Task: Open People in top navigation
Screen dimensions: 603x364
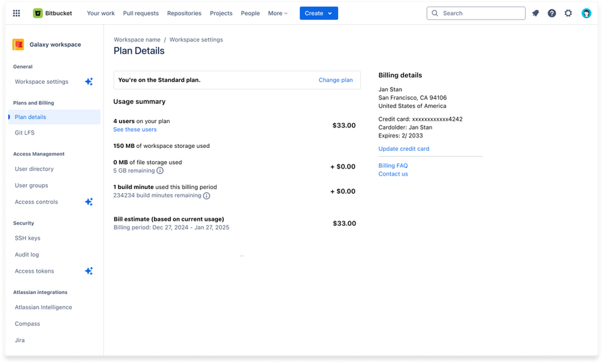Action: 250,13
